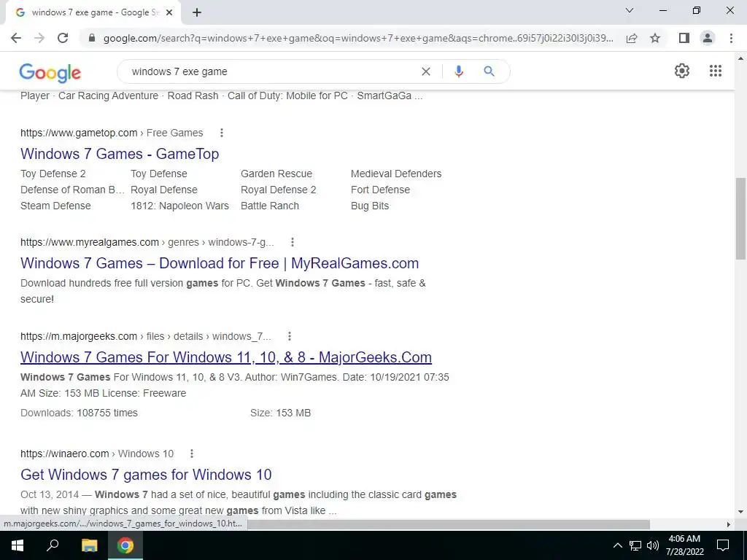Image resolution: width=747 pixels, height=560 pixels.
Task: Submit search with the magnifier icon
Action: 489,71
